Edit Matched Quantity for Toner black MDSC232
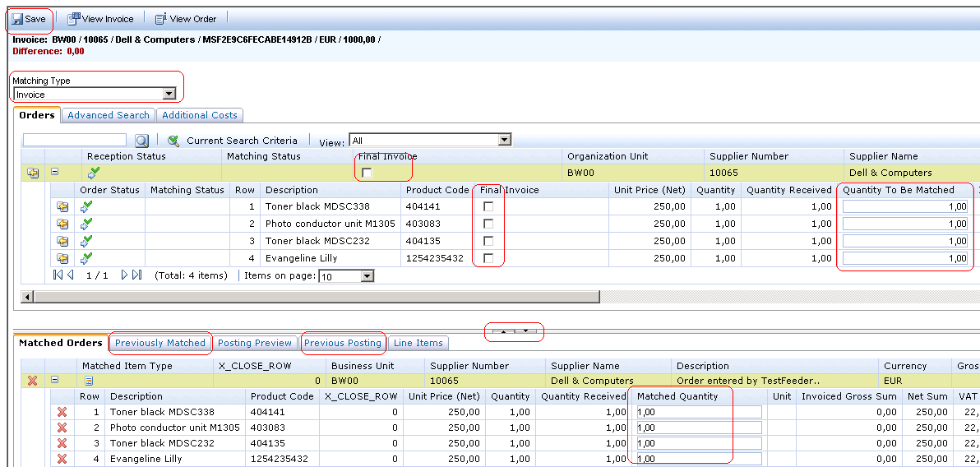 click(x=699, y=443)
